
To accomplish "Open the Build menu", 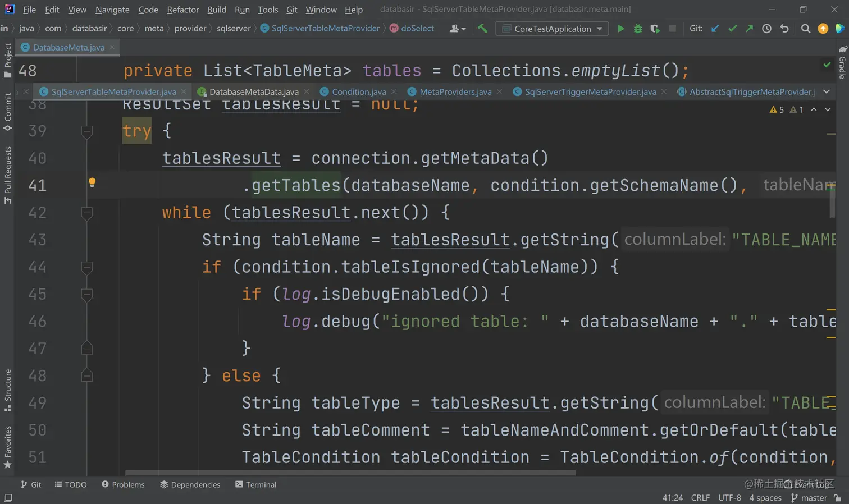I will point(217,10).
